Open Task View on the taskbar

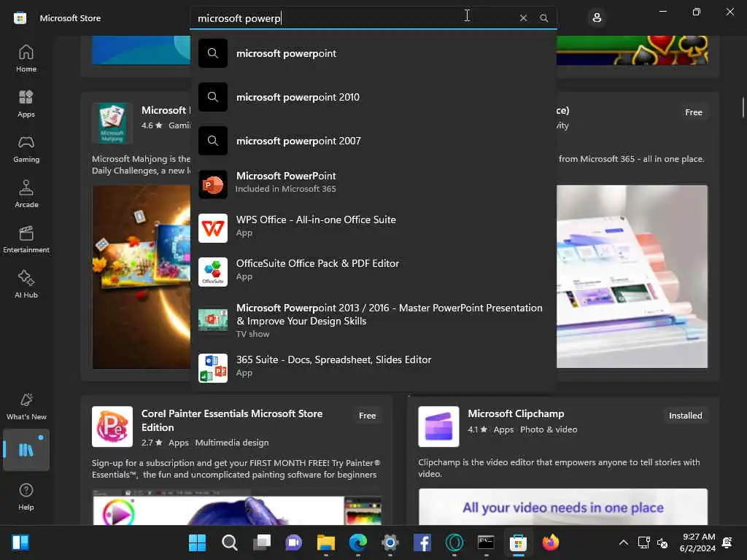click(262, 542)
